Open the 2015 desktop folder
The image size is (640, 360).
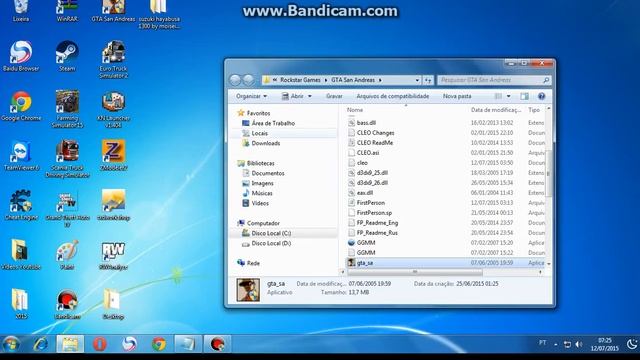20,304
